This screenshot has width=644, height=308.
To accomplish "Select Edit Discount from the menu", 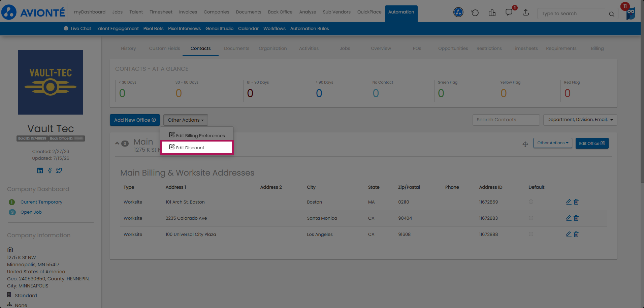I will (x=197, y=148).
